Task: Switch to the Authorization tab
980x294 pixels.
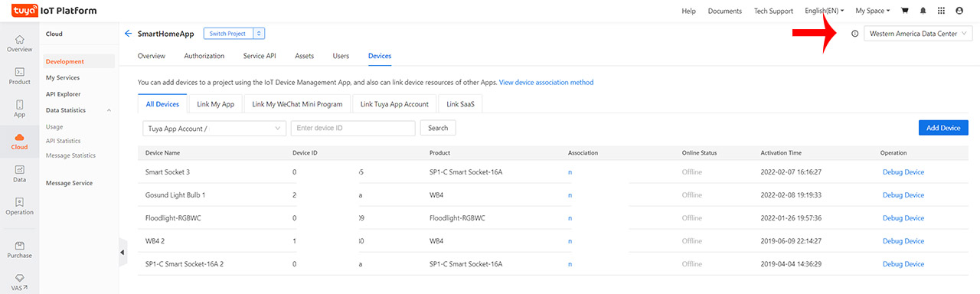Action: [204, 56]
